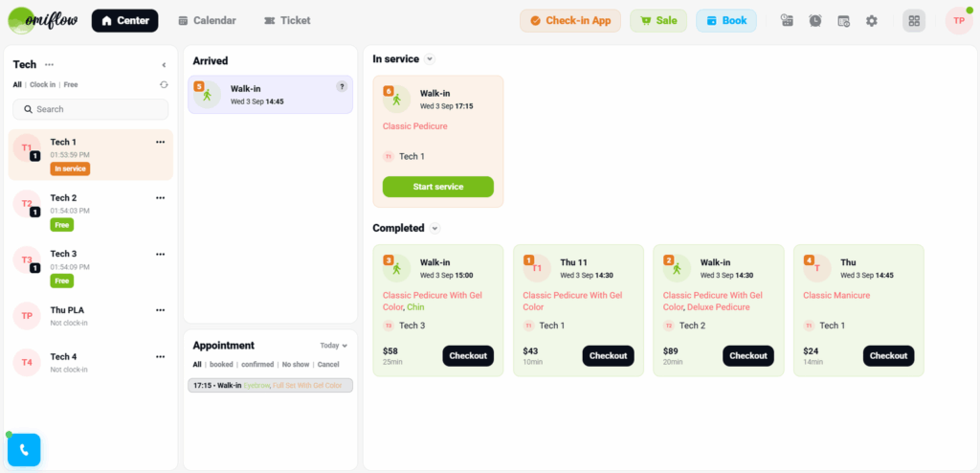Click the question mark on Arrived walk-in
This screenshot has height=473, width=980.
342,87
